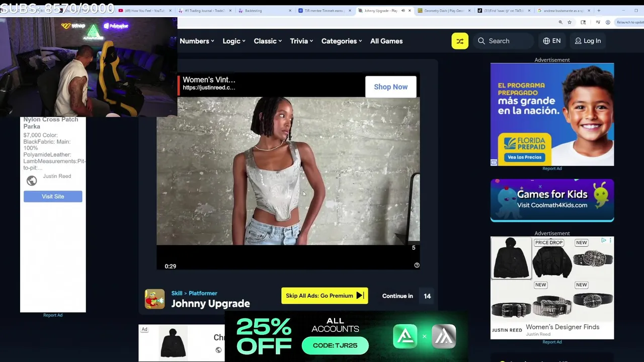The height and width of the screenshot is (362, 644).
Task: Click the AdChoices icon on Justin Reed ad
Action: click(604, 240)
